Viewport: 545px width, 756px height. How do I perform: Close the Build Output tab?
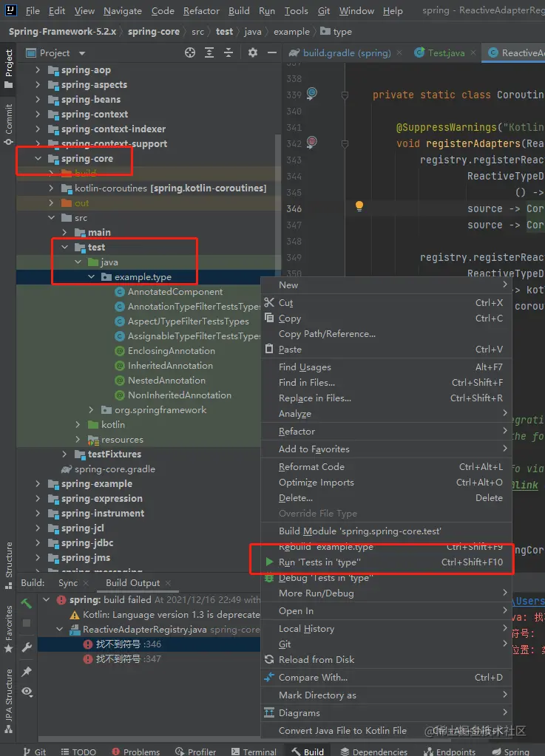coord(168,583)
